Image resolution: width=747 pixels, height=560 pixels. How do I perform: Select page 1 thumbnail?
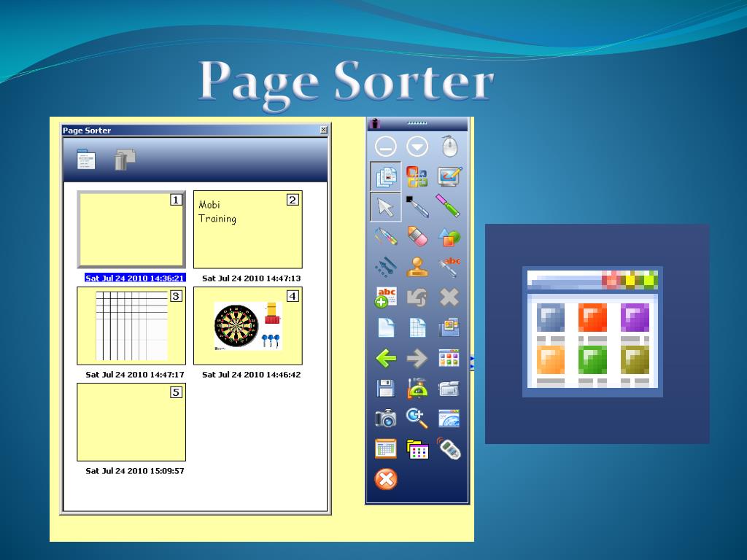(x=131, y=230)
